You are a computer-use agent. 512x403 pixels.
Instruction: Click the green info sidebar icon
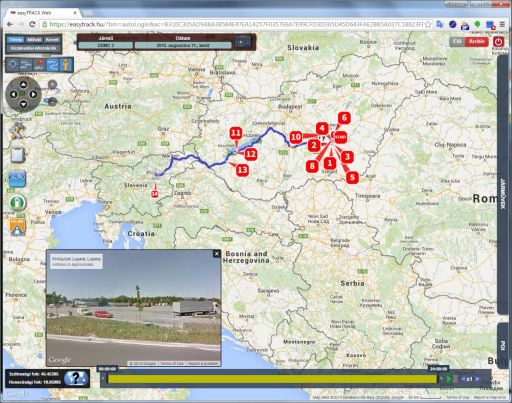18,202
